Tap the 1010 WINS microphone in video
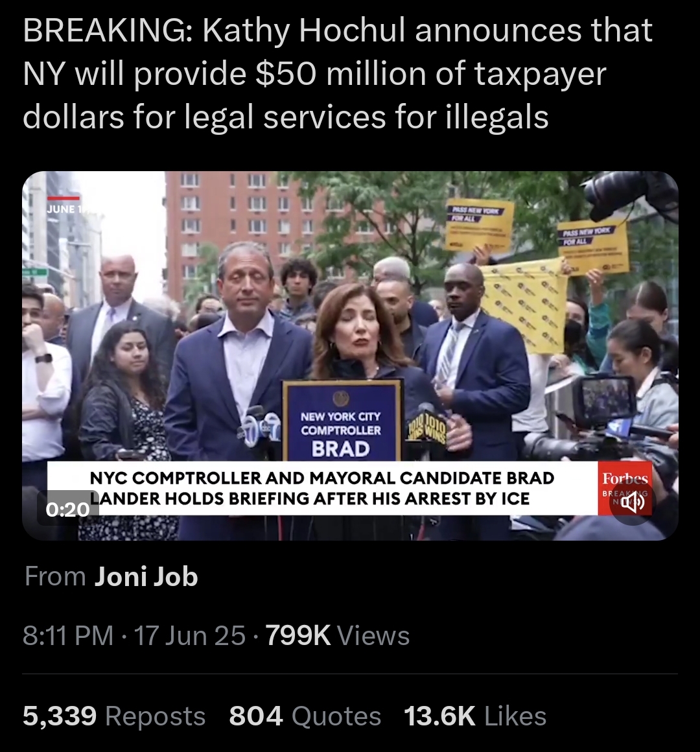700x752 pixels. pyautogui.click(x=426, y=425)
